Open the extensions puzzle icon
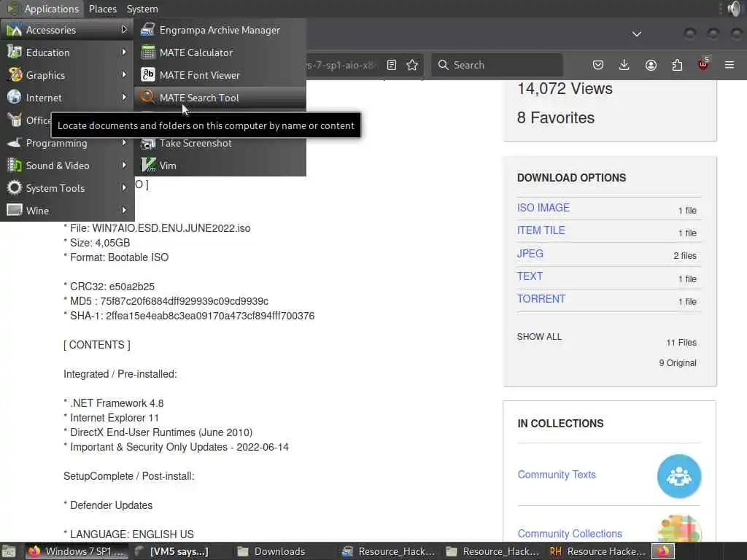Image resolution: width=747 pixels, height=560 pixels. pos(677,65)
